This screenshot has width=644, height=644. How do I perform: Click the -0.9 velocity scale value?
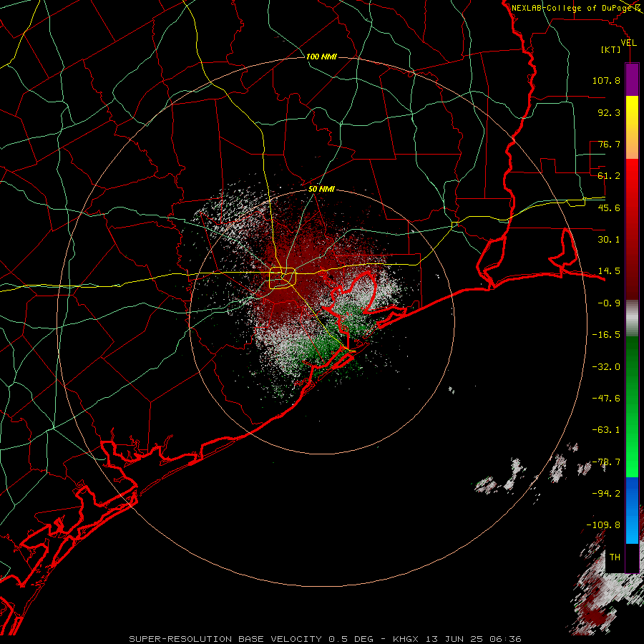click(609, 303)
